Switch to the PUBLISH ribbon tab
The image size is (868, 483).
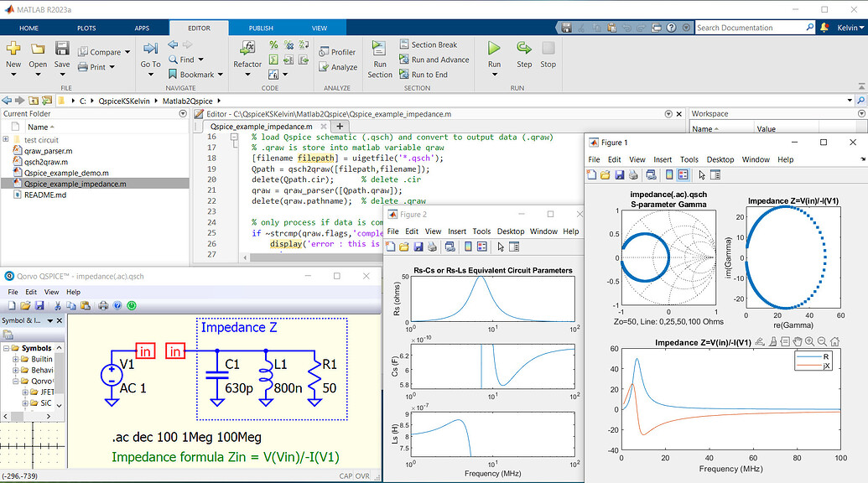(x=261, y=28)
